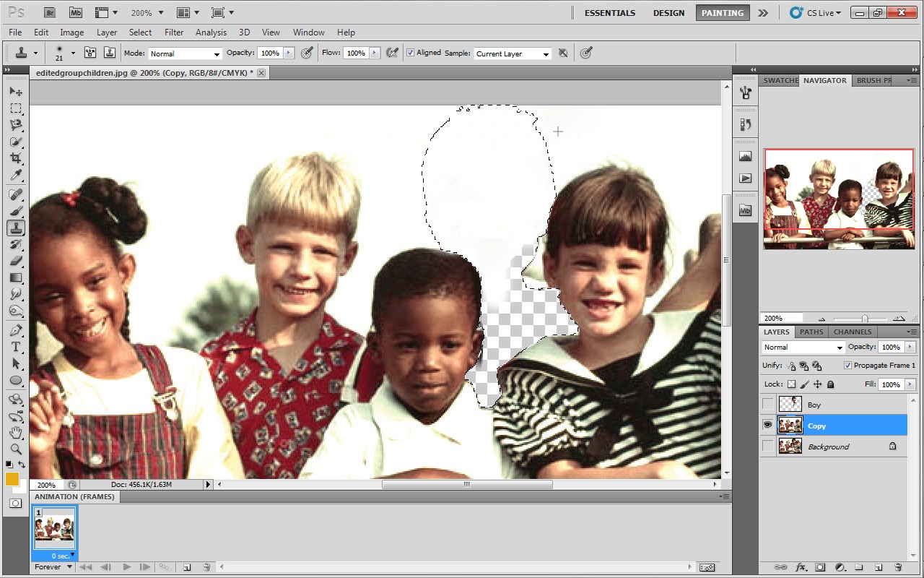Select the Hand tool
Viewport: 924px width, 578px height.
tap(16, 433)
